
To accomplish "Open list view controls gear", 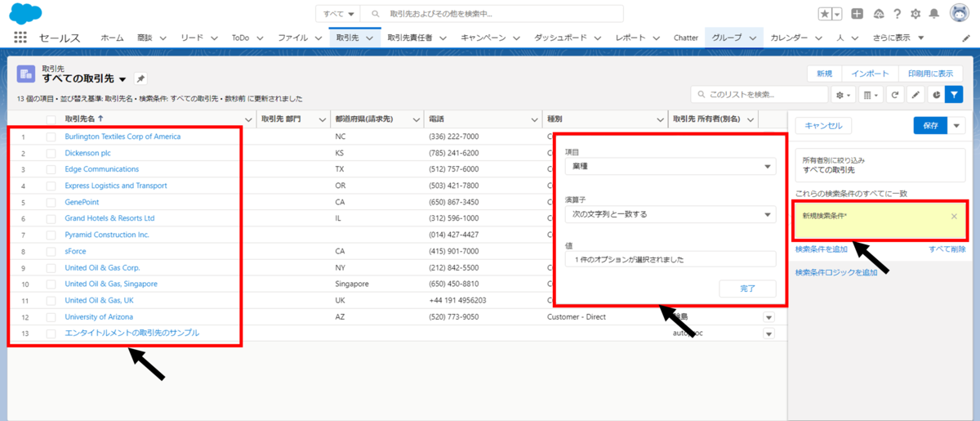I will pyautogui.click(x=842, y=95).
